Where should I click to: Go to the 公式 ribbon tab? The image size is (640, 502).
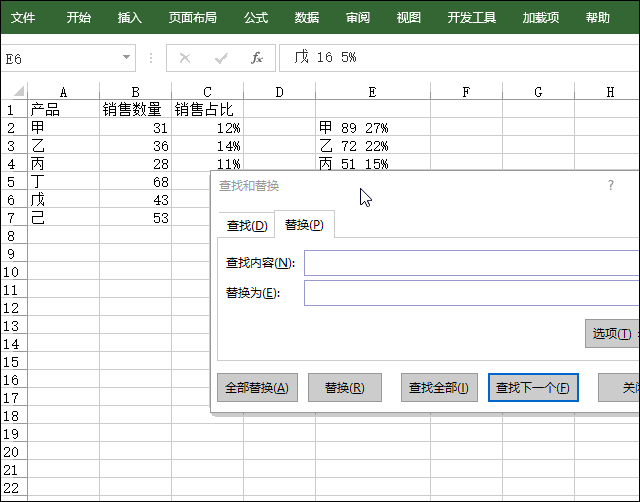coord(256,18)
